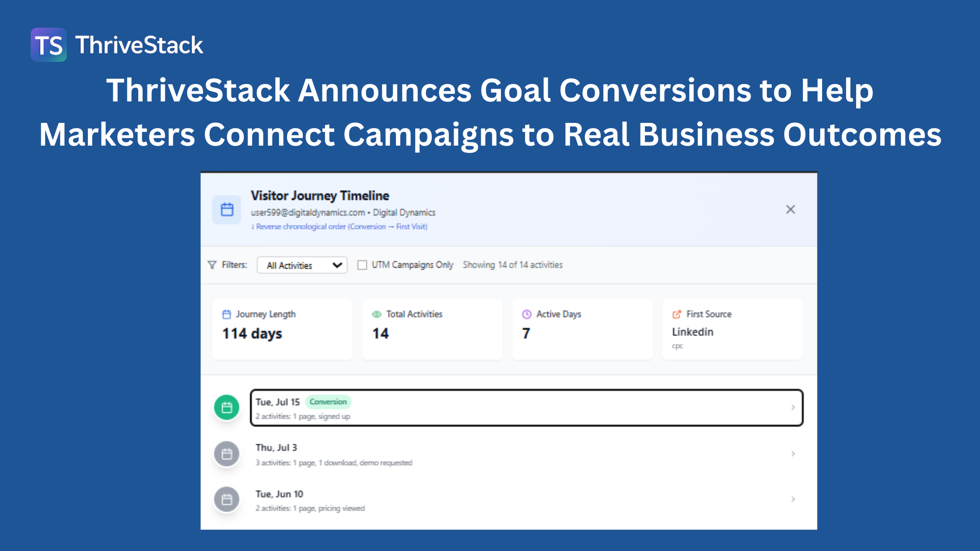Select the Tue, Jun 10 date text
The width and height of the screenshot is (980, 551).
(280, 494)
